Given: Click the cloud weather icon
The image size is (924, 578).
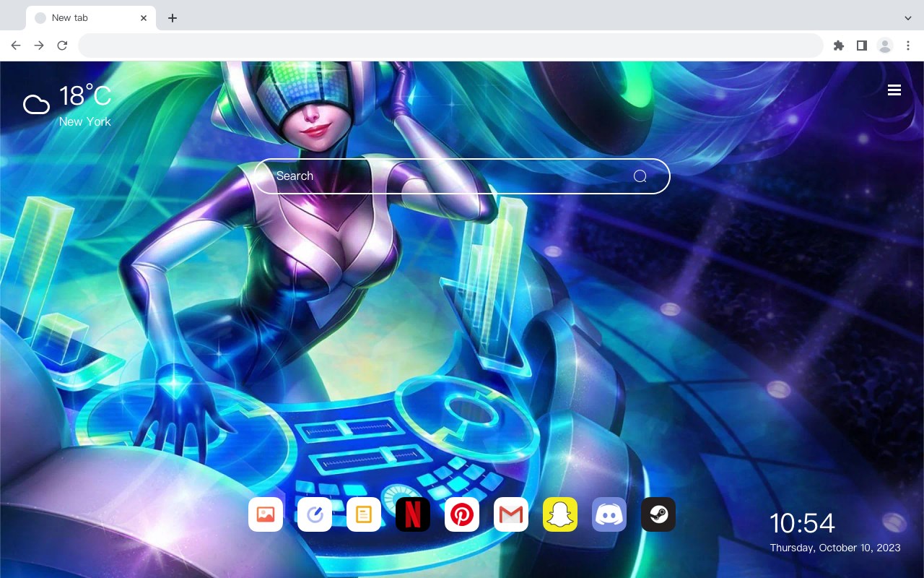Looking at the screenshot, I should pyautogui.click(x=36, y=105).
